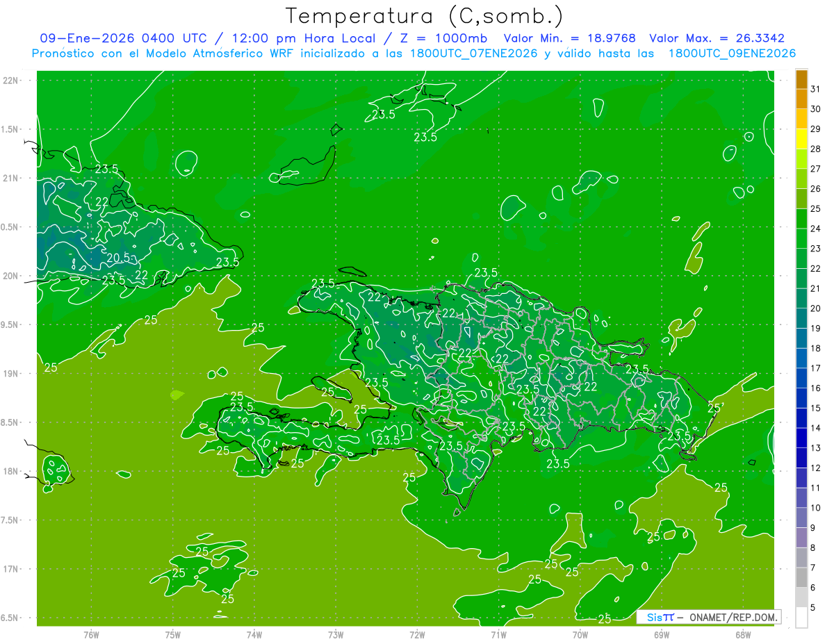Click the '19N' latitude axis label
834x644 pixels.
11,373
